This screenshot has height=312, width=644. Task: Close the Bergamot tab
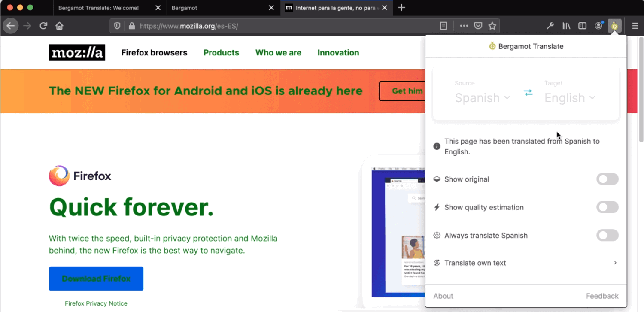pos(271,8)
